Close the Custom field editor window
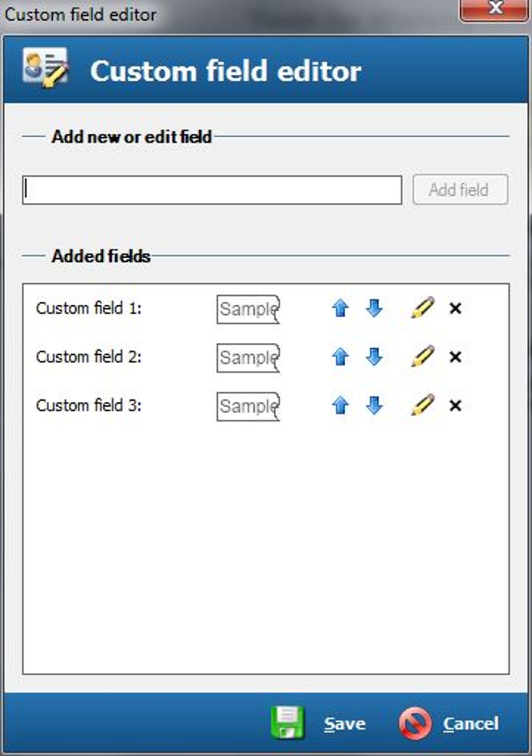This screenshot has width=532, height=756. pos(494,9)
